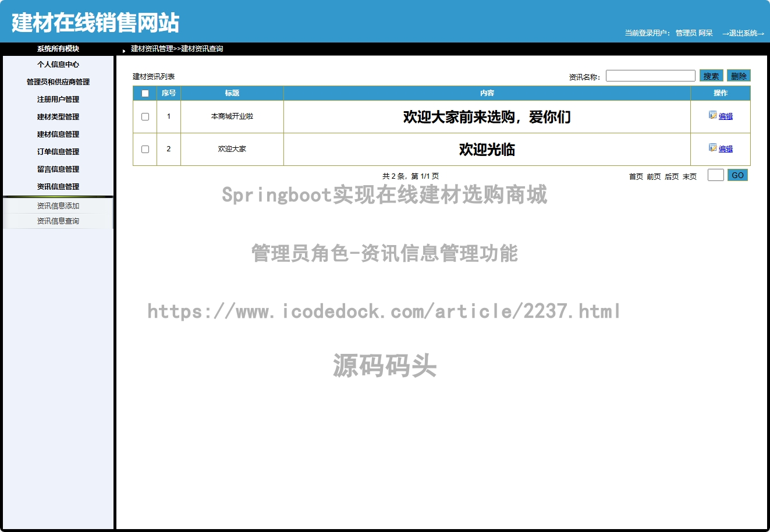Click the content cell 欢迎光临
This screenshot has height=532, width=770.
[x=487, y=150]
